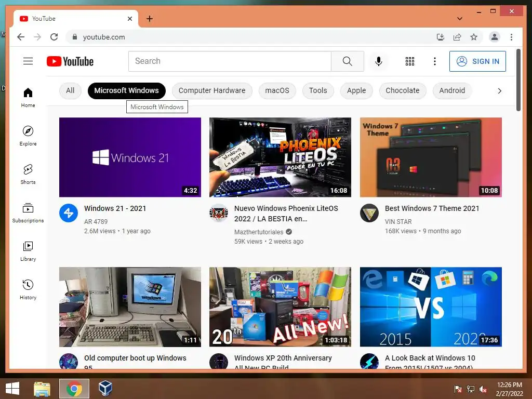This screenshot has height=399, width=532.
Task: Click the Mazthertutoriales channel name
Action: pos(259,232)
